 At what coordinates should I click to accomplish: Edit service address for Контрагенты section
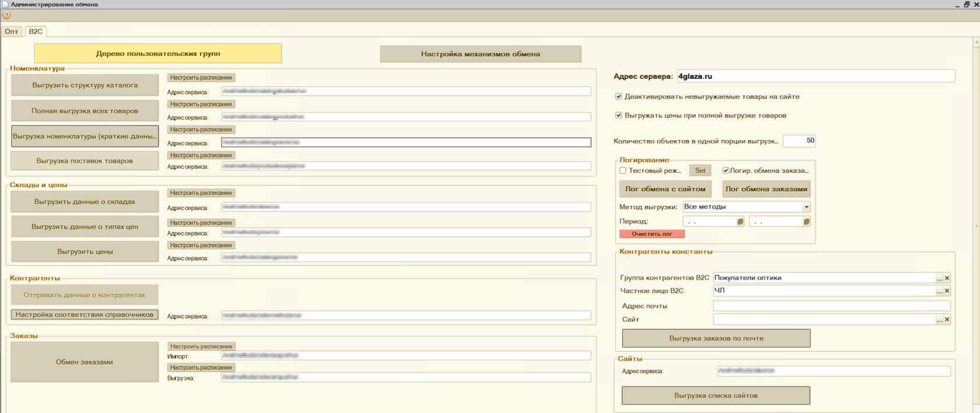click(x=405, y=316)
